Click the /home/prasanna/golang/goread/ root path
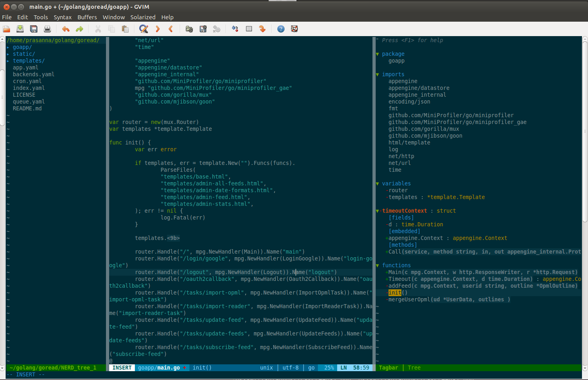Viewport: 588px width, 380px height. coord(53,40)
